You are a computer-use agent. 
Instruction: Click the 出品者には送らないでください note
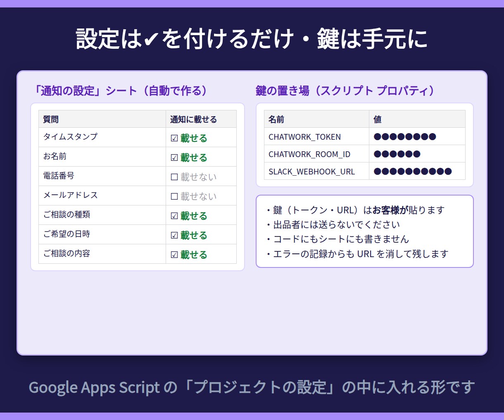point(333,224)
